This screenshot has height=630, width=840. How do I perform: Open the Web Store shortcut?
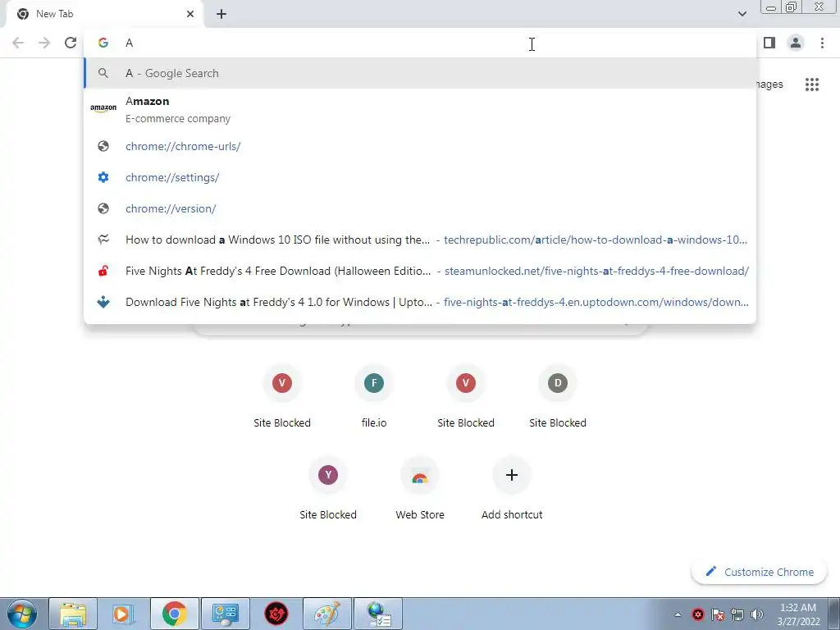(420, 488)
